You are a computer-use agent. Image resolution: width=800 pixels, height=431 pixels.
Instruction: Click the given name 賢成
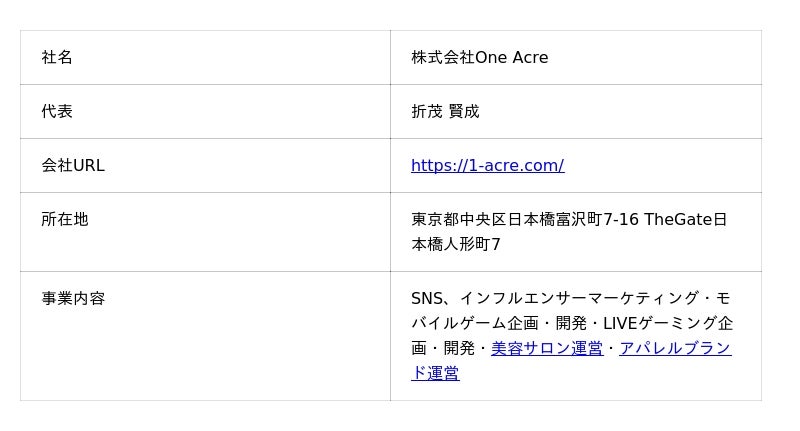click(x=464, y=112)
